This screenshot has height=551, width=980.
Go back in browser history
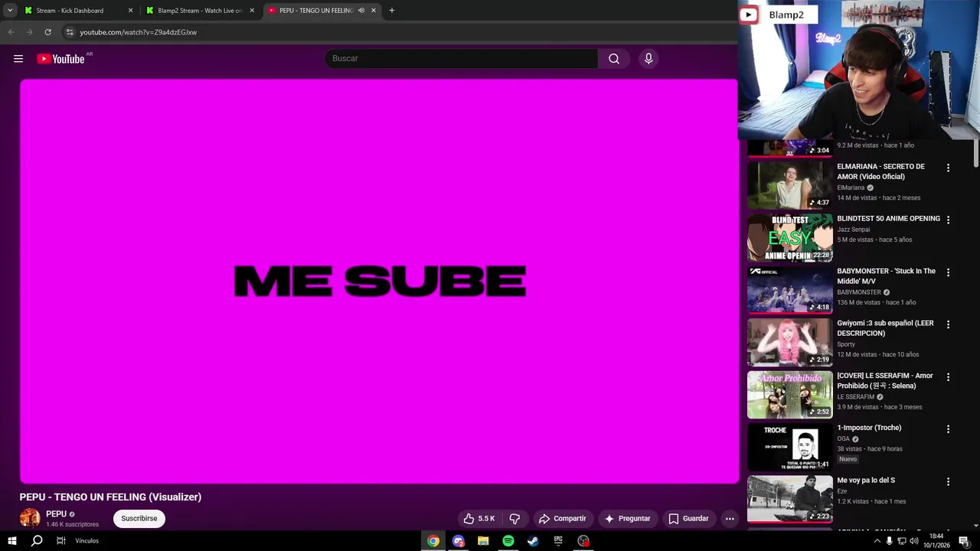click(x=11, y=32)
